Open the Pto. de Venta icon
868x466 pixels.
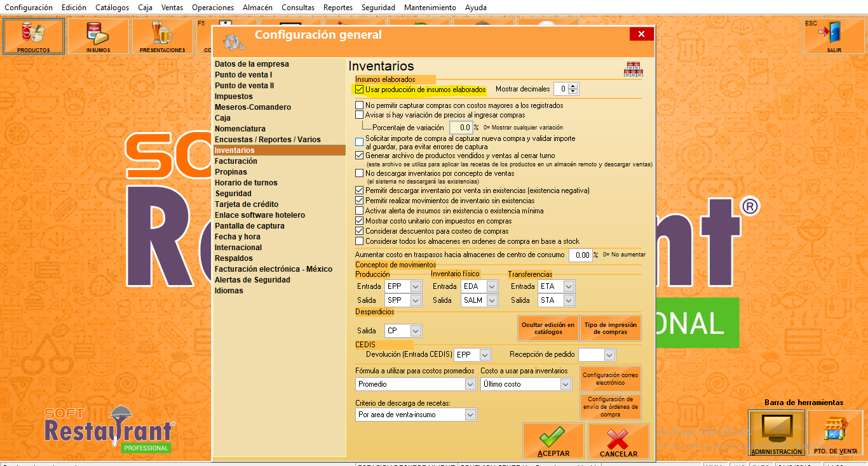pyautogui.click(x=836, y=433)
